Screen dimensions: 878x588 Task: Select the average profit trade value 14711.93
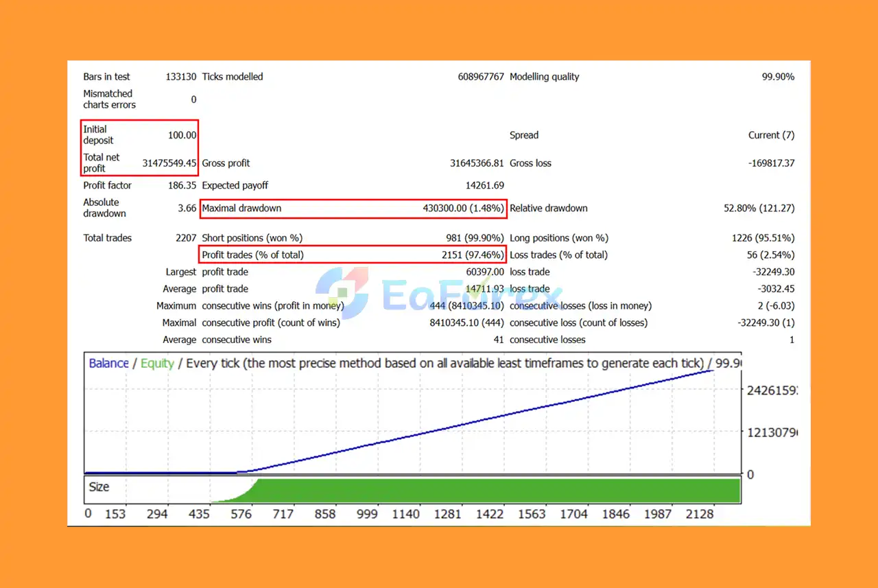click(484, 289)
